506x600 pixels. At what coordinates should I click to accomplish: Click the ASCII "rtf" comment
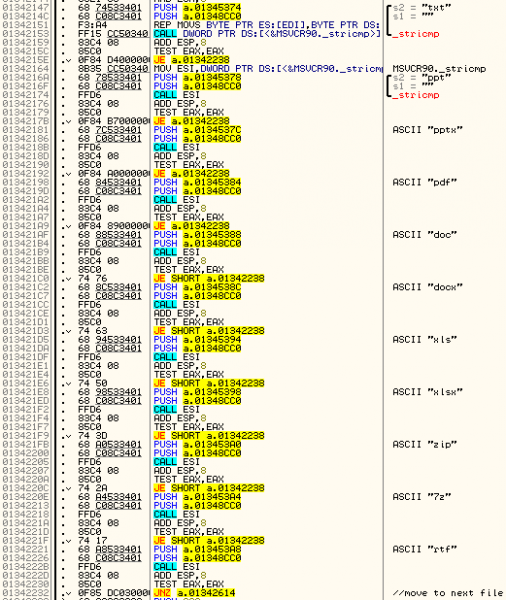(x=425, y=549)
